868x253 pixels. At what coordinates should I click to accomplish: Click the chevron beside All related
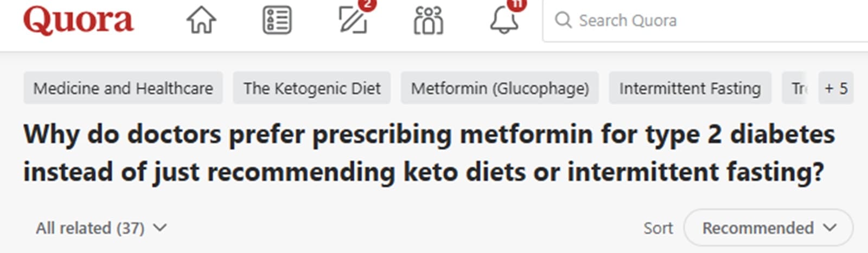[x=159, y=228]
